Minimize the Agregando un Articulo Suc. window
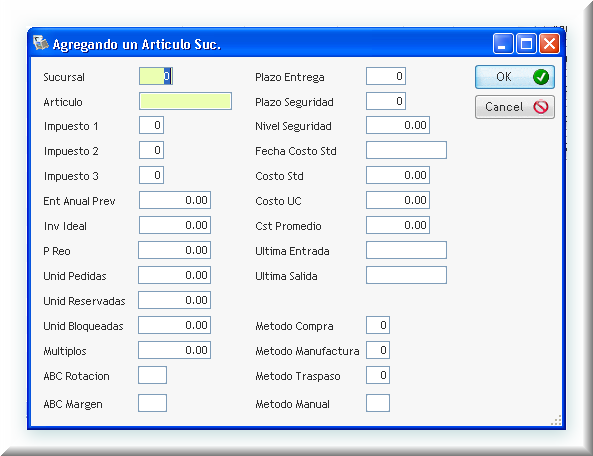Screen dimensions: 593x456 coord(503,43)
